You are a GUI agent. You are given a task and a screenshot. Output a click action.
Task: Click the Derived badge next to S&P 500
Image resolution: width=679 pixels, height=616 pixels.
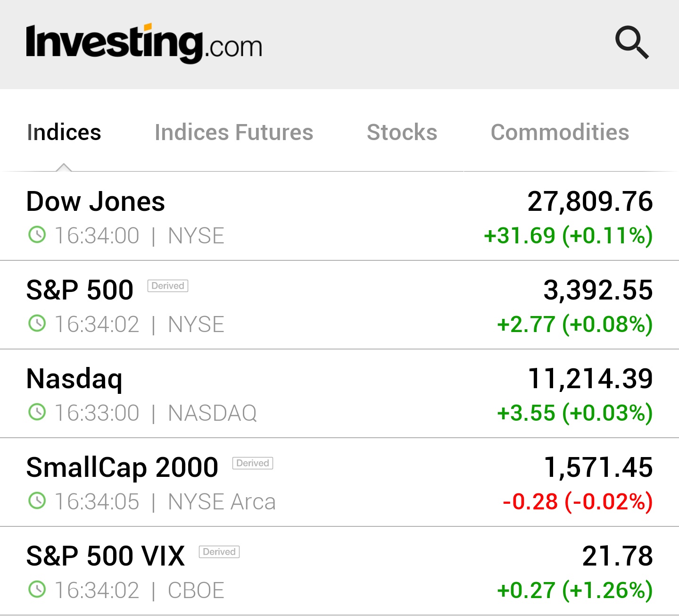click(168, 286)
